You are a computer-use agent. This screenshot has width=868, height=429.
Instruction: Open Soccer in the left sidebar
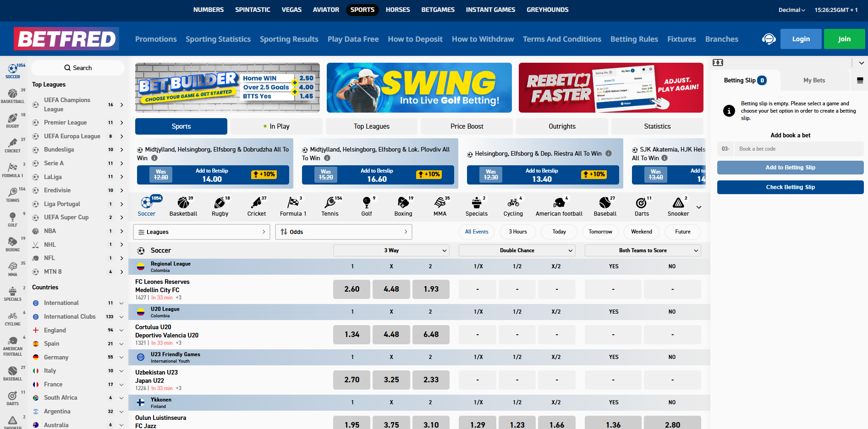pos(13,71)
